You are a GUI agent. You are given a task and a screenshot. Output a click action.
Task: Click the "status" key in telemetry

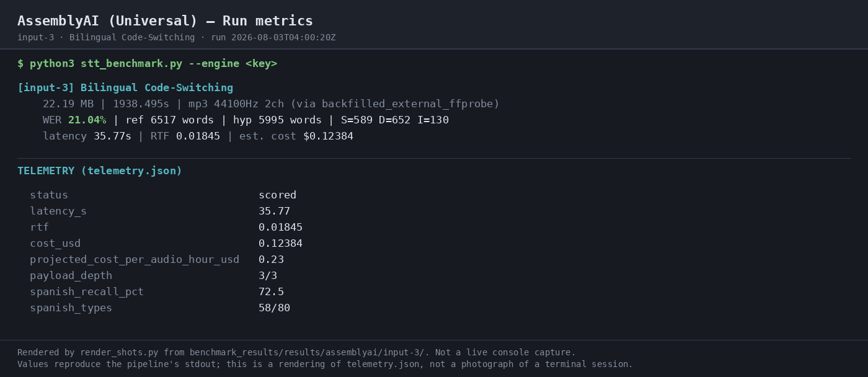click(49, 195)
